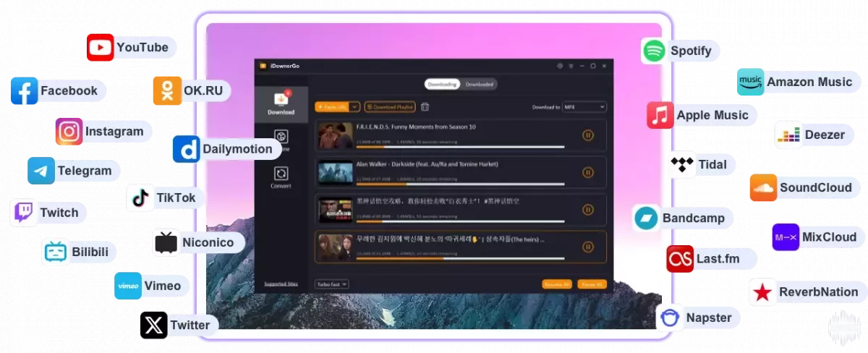This screenshot has height=353, width=868.
Task: Expand the Paste URL dropdown arrow
Action: (x=354, y=107)
